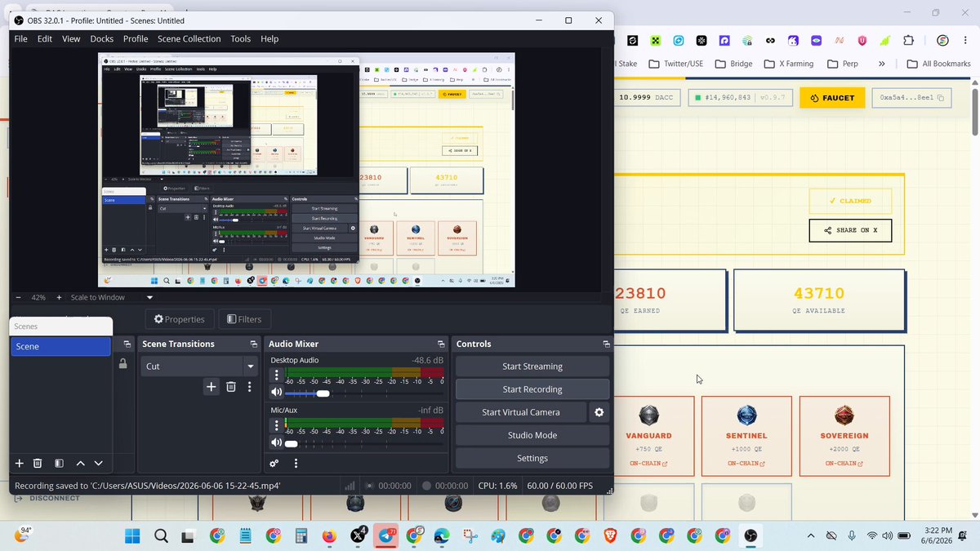
Task: Move scene down with down arrow
Action: point(98,463)
